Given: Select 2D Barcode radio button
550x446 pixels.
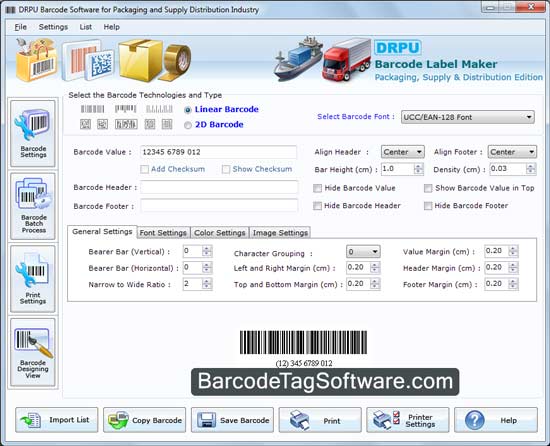Looking at the screenshot, I should coord(188,125).
